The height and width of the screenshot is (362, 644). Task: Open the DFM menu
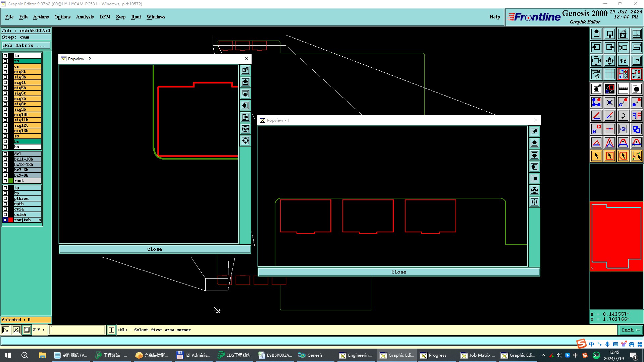[x=105, y=17]
